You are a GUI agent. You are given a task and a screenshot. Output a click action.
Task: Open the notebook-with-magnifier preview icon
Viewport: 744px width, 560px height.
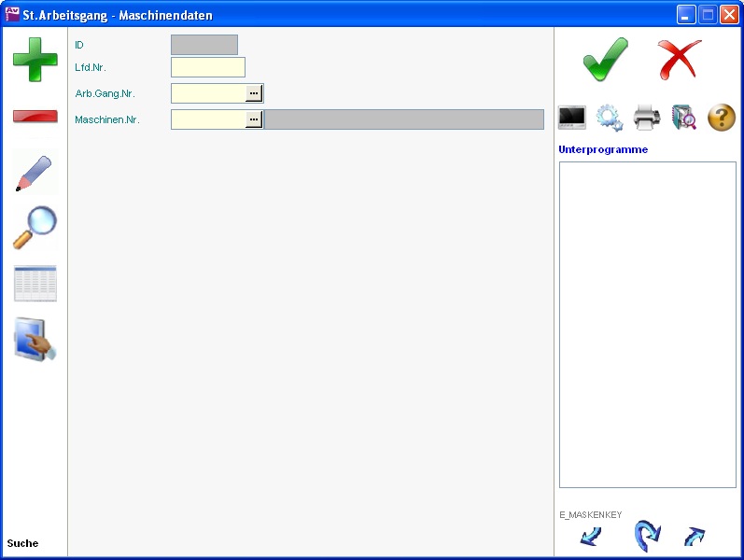tap(684, 118)
